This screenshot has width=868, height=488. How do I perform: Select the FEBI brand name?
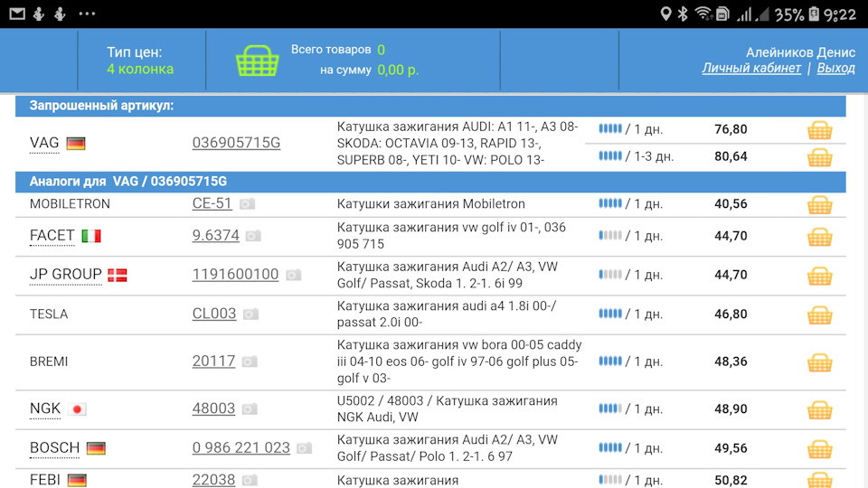[45, 480]
